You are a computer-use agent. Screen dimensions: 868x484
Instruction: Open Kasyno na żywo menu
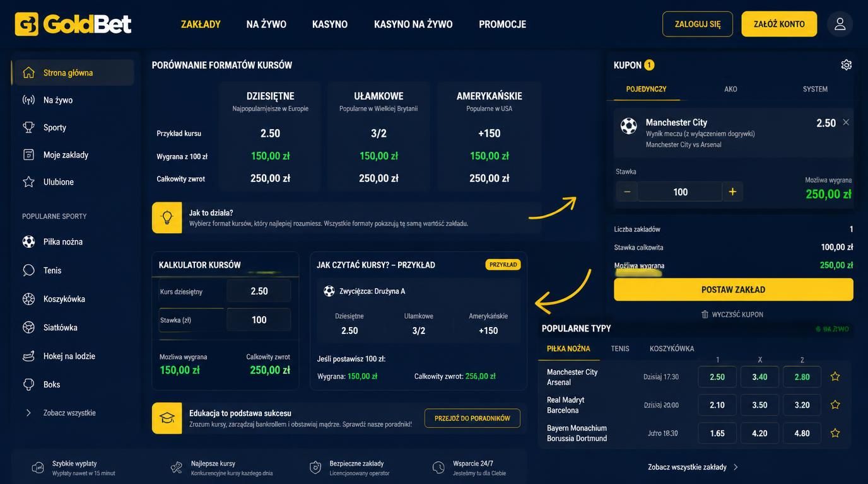[x=413, y=24]
